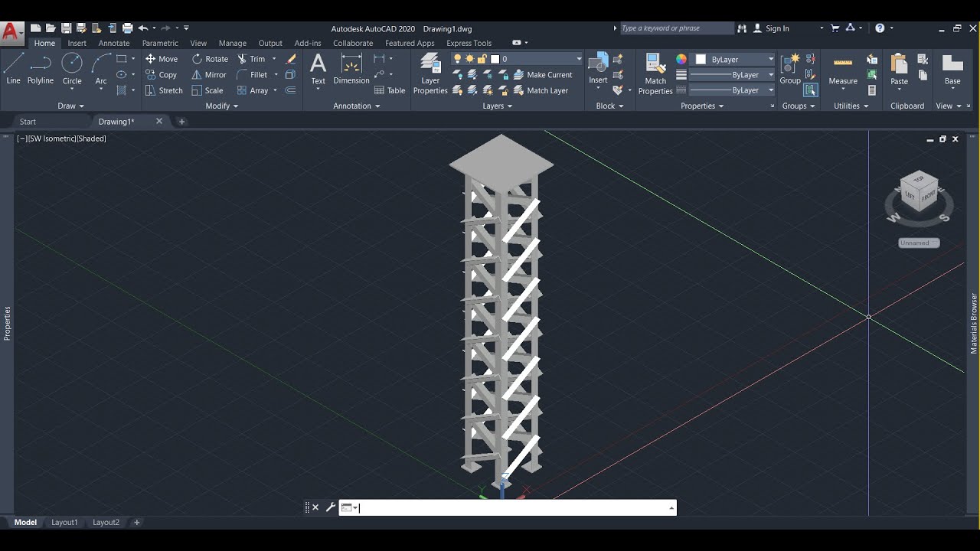Open the linetype ByLayer dropdown
The height and width of the screenshot is (551, 980).
tap(732, 90)
